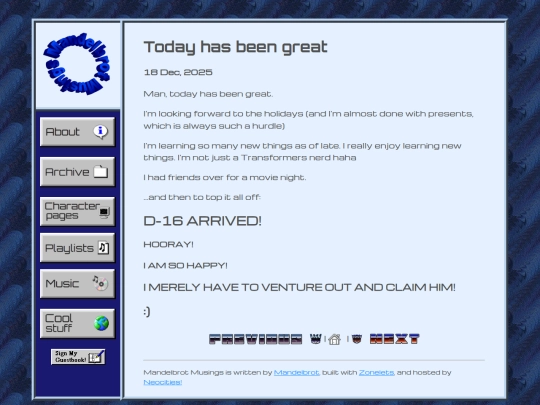Click the 'HOORAY!' line
Image resolution: width=540 pixels, height=405 pixels.
click(x=168, y=244)
